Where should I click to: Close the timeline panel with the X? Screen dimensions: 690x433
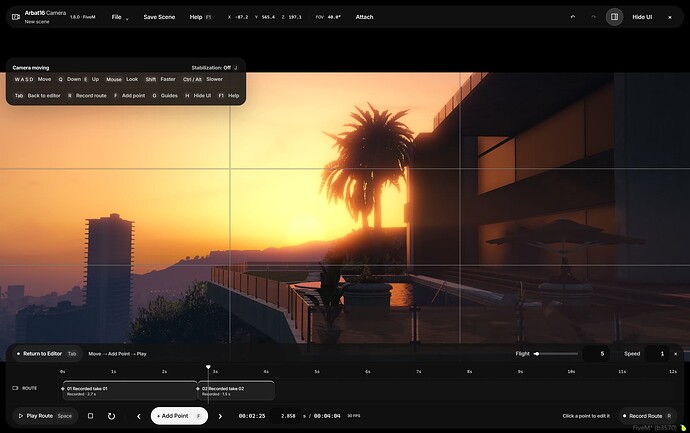(x=675, y=354)
